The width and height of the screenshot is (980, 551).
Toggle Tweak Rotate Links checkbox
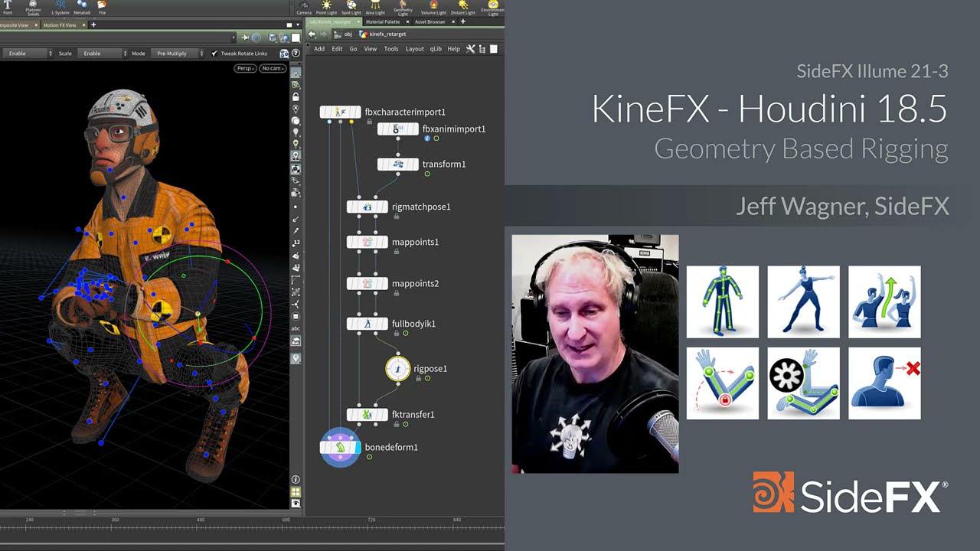pos(214,54)
